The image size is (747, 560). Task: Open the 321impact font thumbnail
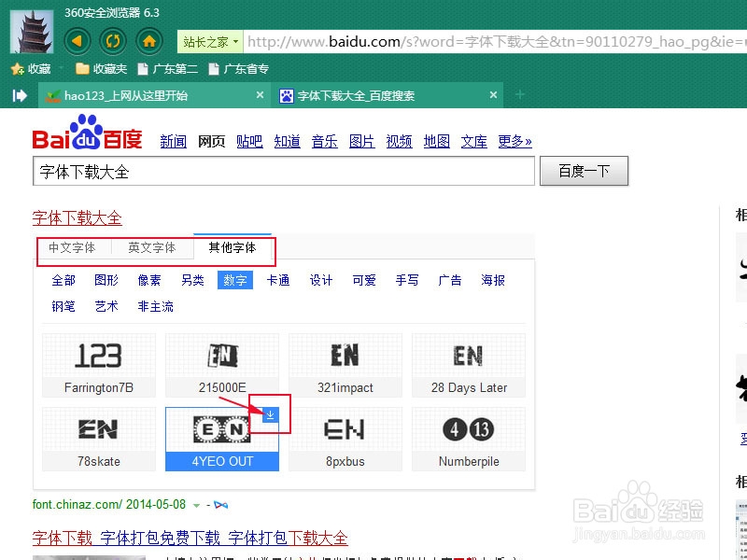coord(345,365)
